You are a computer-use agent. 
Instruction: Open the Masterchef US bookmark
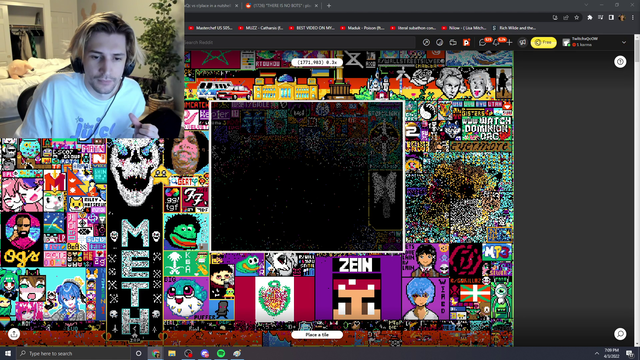[211, 28]
